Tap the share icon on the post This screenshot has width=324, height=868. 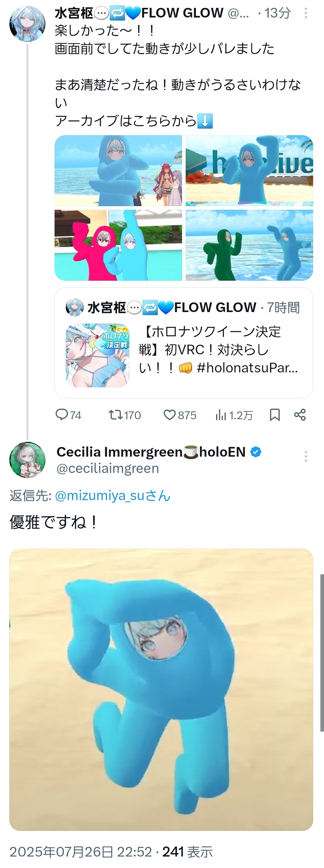[300, 415]
